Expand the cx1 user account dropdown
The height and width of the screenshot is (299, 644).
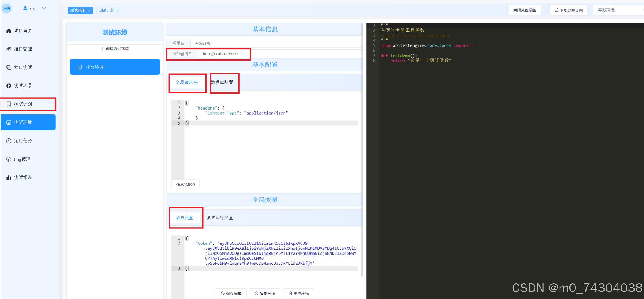[35, 8]
